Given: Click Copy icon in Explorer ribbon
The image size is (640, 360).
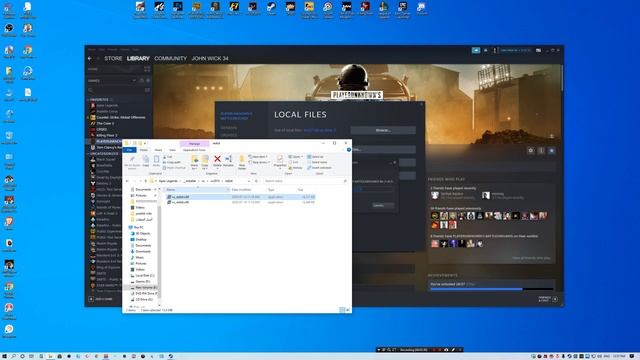Looking at the screenshot, I should point(146,161).
